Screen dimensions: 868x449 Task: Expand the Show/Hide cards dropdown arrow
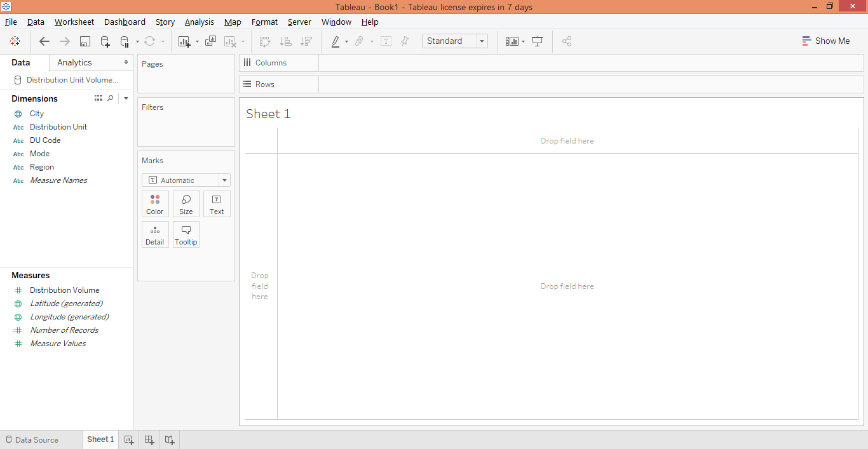coord(523,42)
